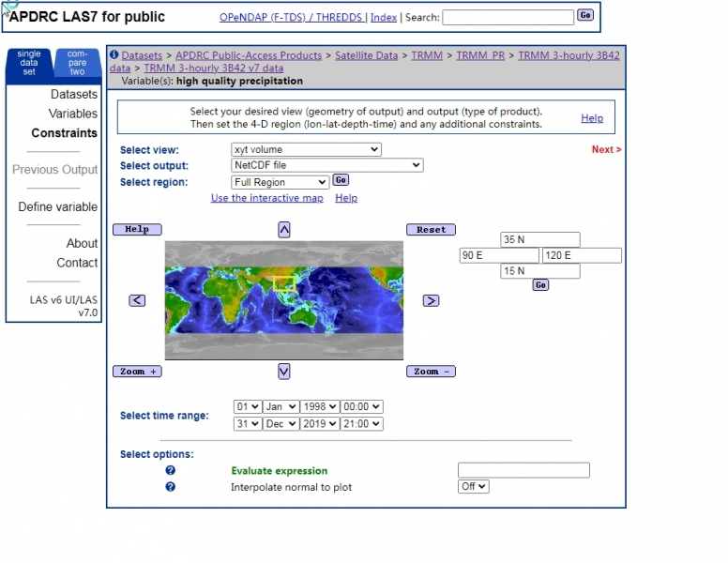This screenshot has height=563, width=728.
Task: Pan the map left with the left arrow
Action: click(x=137, y=300)
